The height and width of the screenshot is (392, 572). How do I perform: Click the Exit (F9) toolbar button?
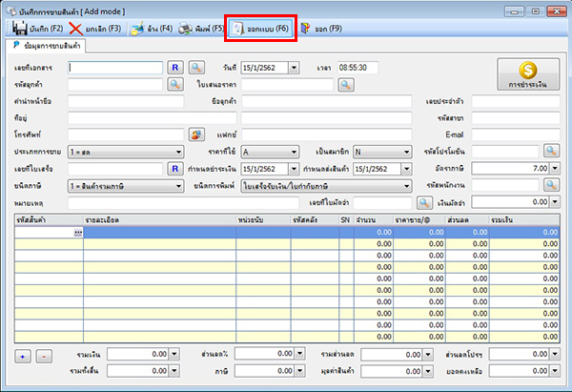(321, 29)
